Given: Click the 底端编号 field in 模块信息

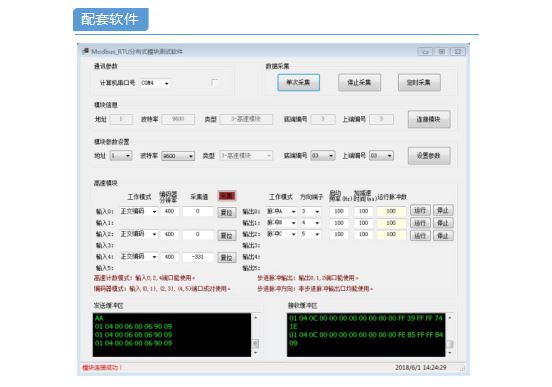Looking at the screenshot, I should click(x=322, y=119).
